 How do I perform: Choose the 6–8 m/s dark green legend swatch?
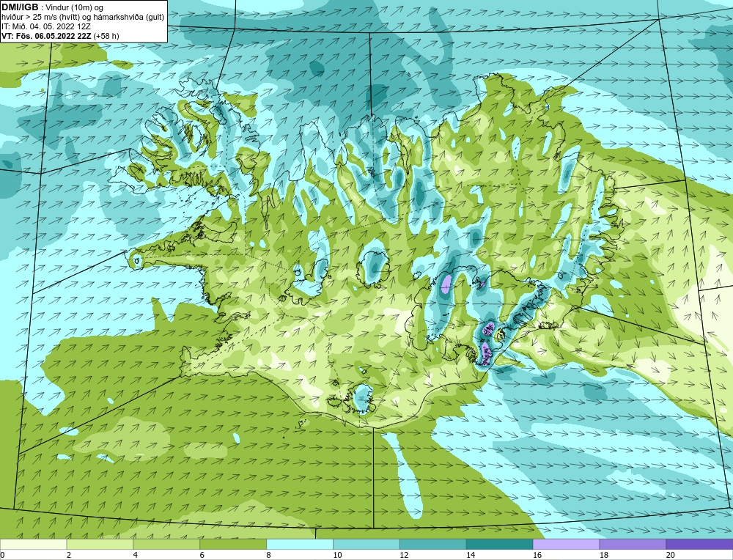pos(233,544)
